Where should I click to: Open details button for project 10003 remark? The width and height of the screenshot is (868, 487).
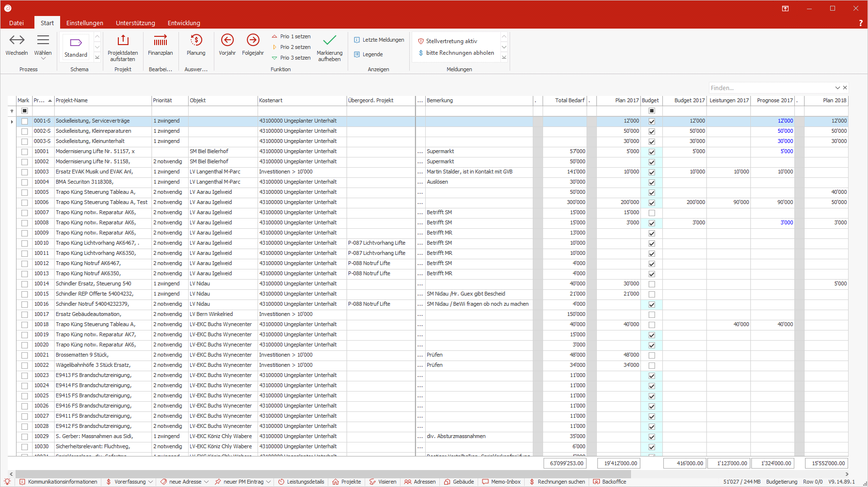420,172
